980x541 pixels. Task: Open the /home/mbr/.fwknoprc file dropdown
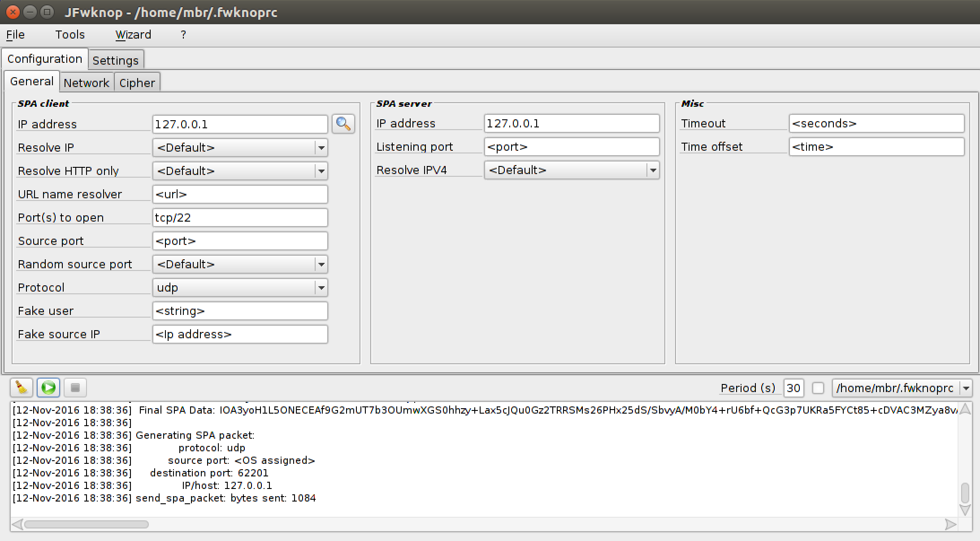[x=966, y=388]
